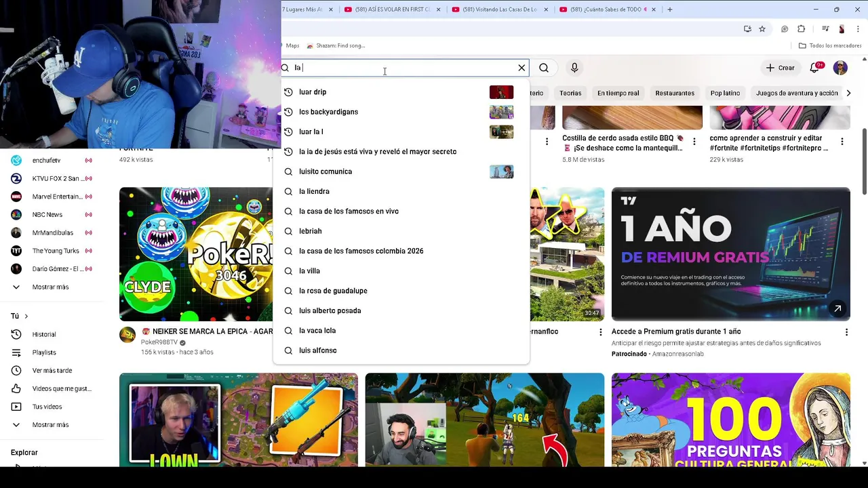
Task: Open MrMandibulas subscription
Action: pyautogui.click(x=52, y=232)
